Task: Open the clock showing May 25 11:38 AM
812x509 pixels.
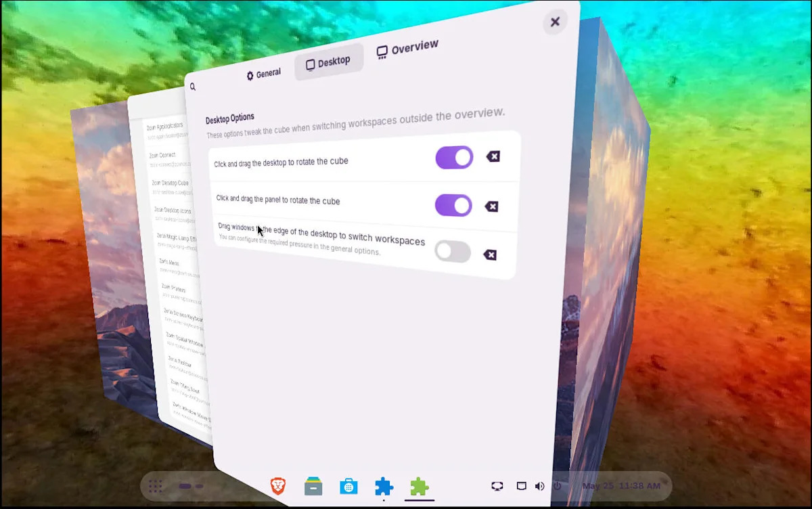Action: pos(621,486)
